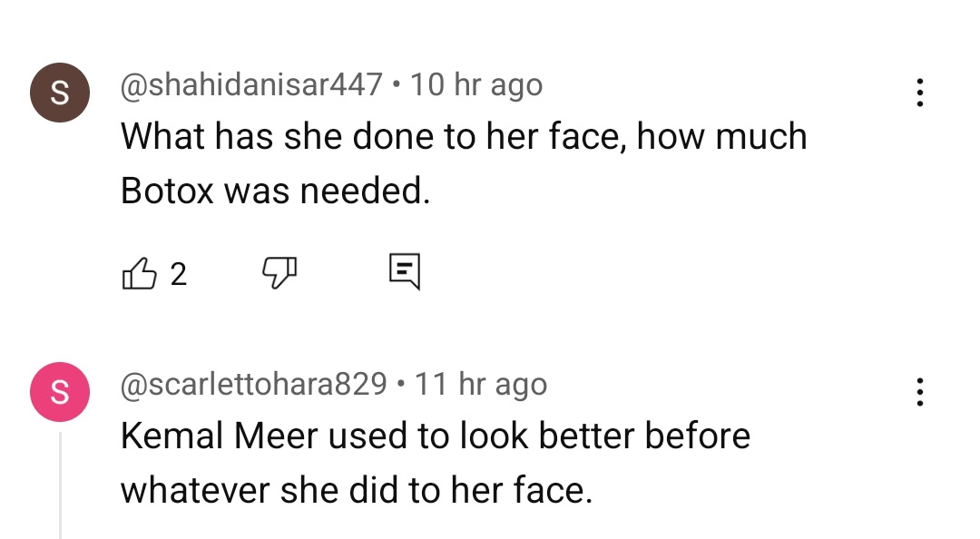
Task: Click @scarlettohara829's pink profile avatar
Action: coord(60,391)
